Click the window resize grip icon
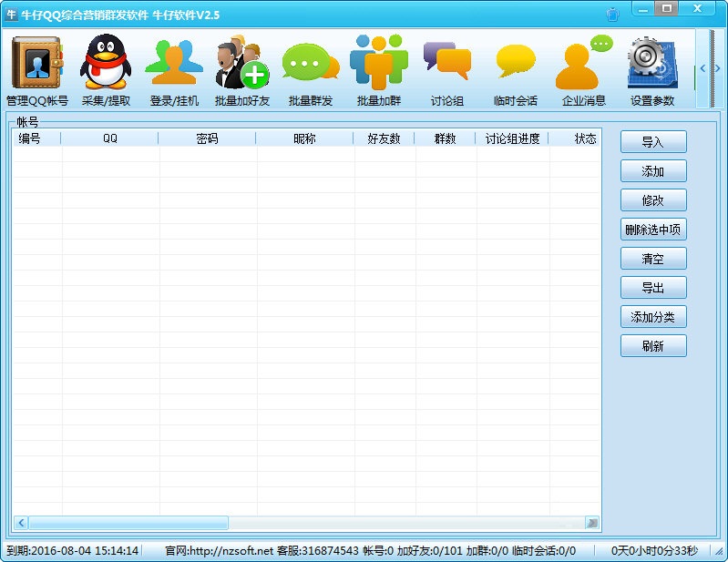 [720, 552]
